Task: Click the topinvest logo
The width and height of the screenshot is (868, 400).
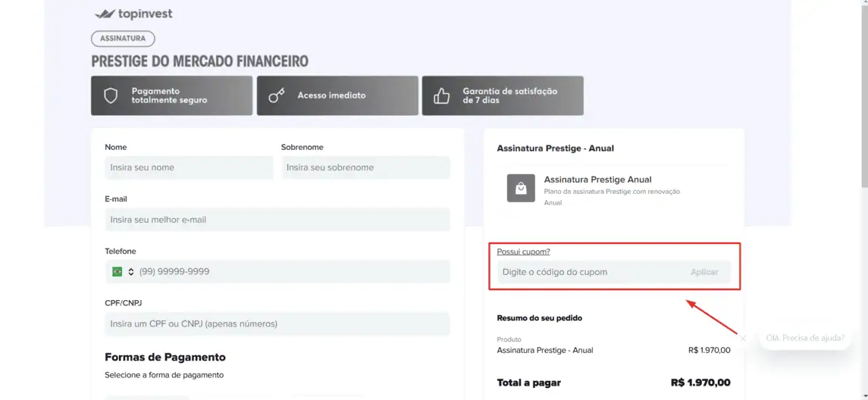Action: [x=133, y=14]
